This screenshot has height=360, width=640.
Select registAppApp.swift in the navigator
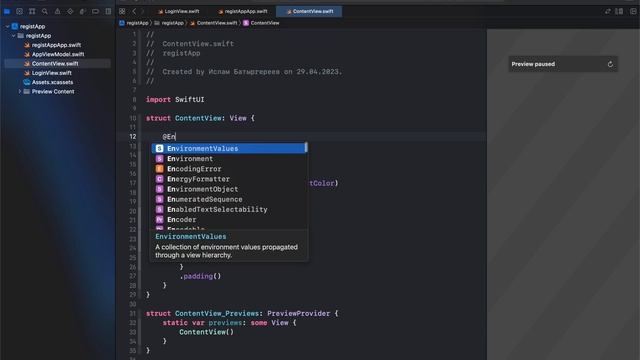pyautogui.click(x=56, y=45)
